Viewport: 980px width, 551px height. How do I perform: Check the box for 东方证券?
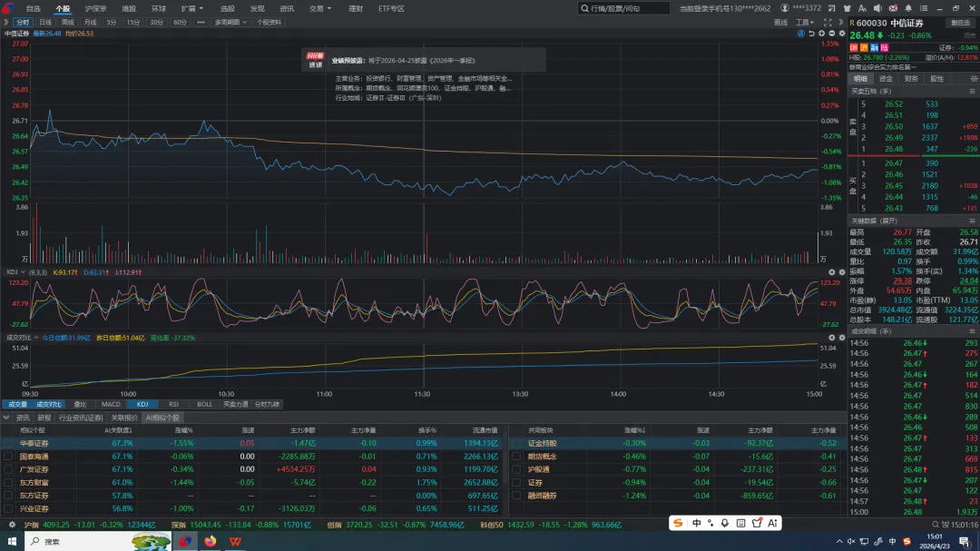[8, 496]
